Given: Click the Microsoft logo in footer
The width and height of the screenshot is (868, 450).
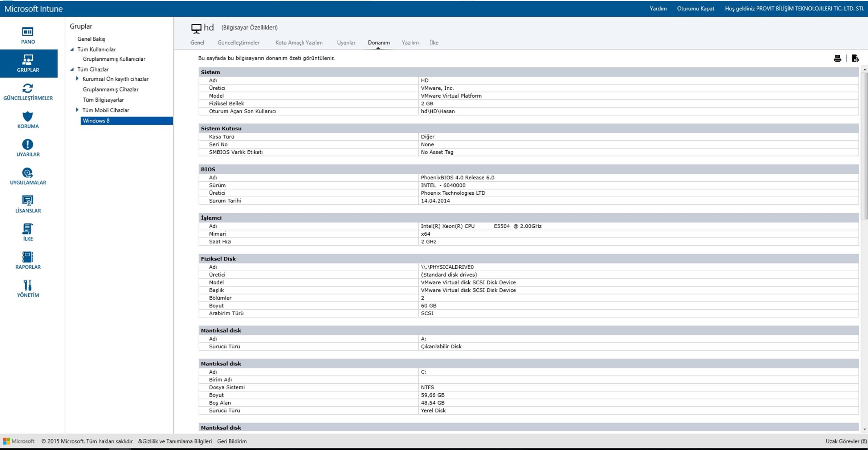Looking at the screenshot, I should (19, 441).
